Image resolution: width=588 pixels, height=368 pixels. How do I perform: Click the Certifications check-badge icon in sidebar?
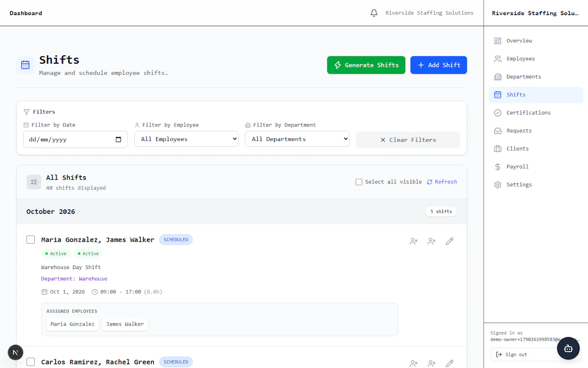[x=498, y=113]
